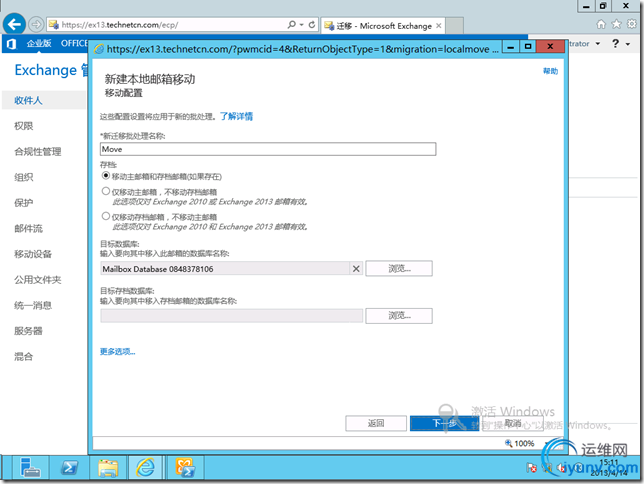Image resolution: width=644 pixels, height=484 pixels.
Task: Open 合规性管理 compliance management in the sidebar
Action: (x=38, y=152)
